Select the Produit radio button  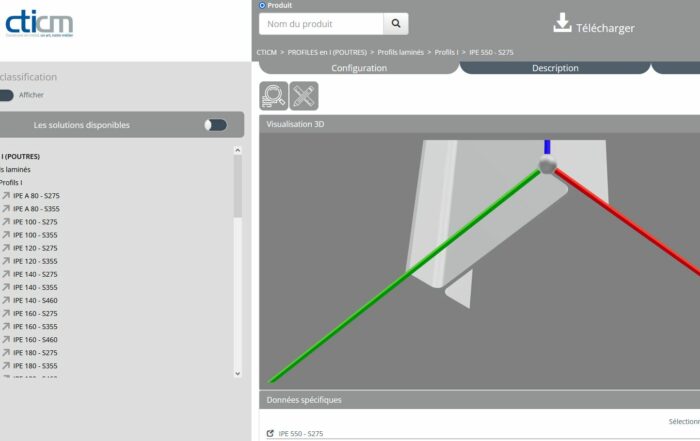[x=263, y=5]
